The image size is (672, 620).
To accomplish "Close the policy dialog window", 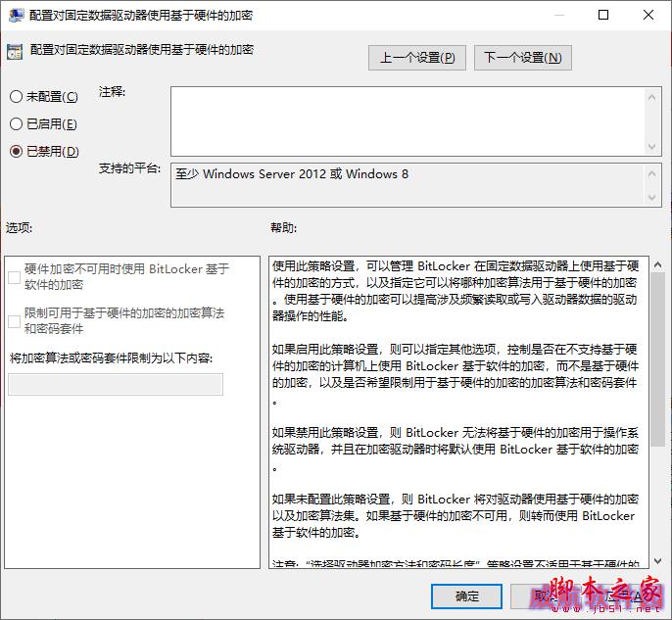I will point(648,15).
